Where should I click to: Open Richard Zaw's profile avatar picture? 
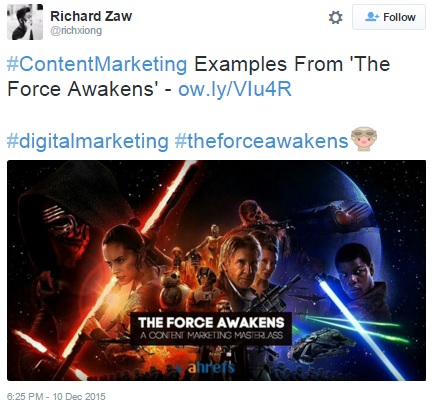(25, 22)
